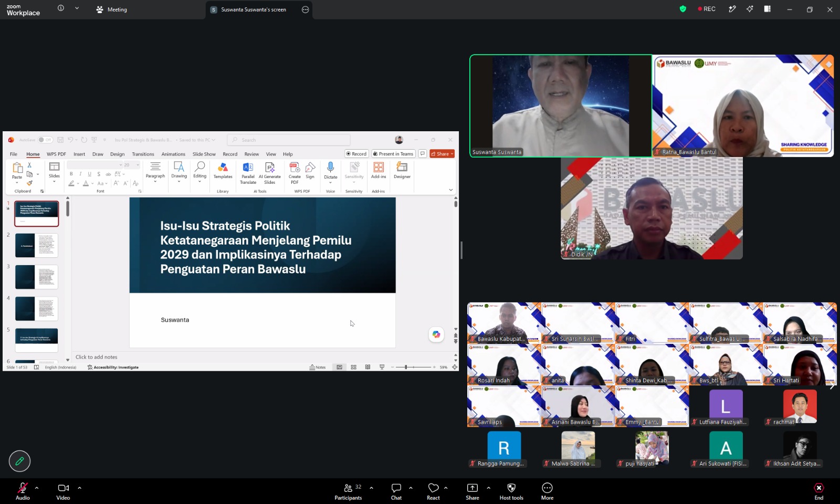The width and height of the screenshot is (840, 504).
Task: Open text highlight color picker
Action: click(71, 183)
